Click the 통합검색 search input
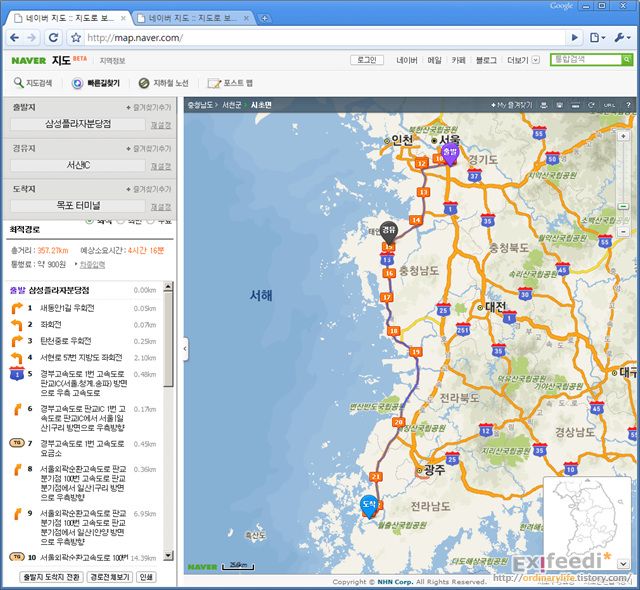The image size is (640, 590). (x=586, y=60)
